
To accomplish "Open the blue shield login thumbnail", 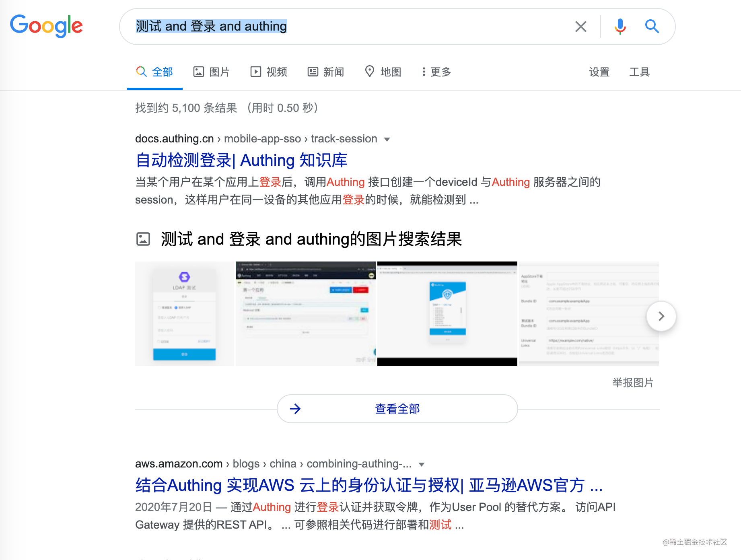I will 447,314.
